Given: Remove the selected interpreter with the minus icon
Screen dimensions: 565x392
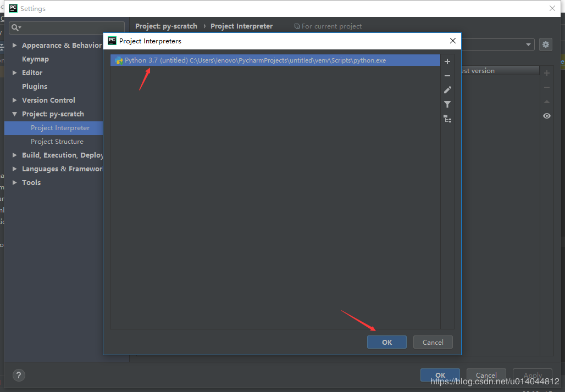Looking at the screenshot, I should [447, 76].
